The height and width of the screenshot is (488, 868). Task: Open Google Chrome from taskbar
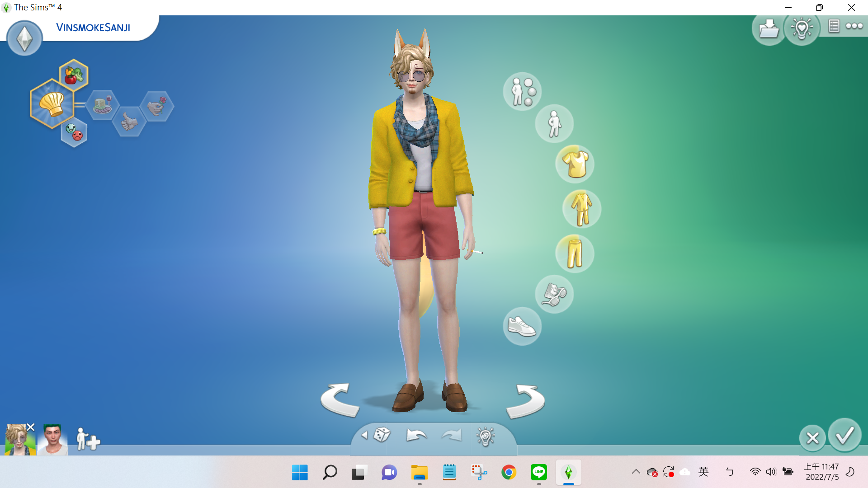coord(509,472)
